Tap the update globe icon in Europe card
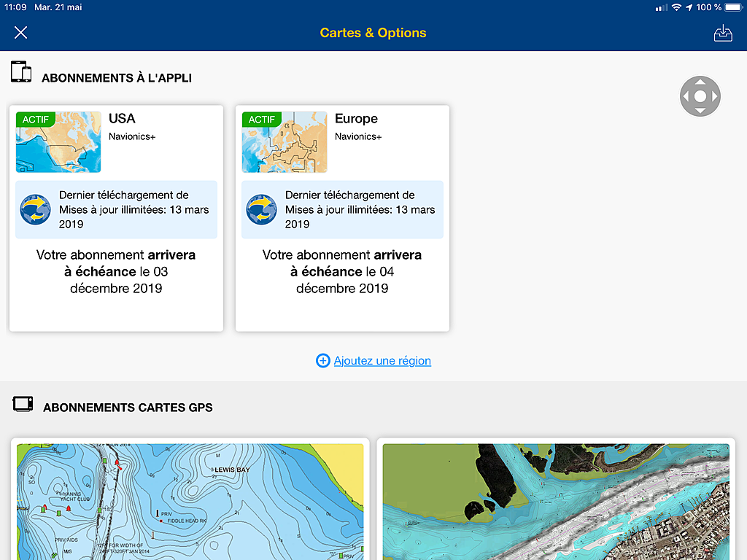 (262, 209)
